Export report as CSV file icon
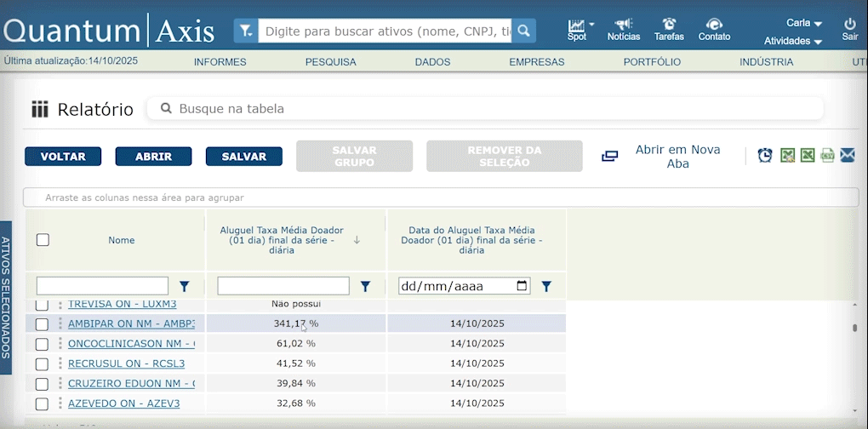868x429 pixels. point(827,155)
